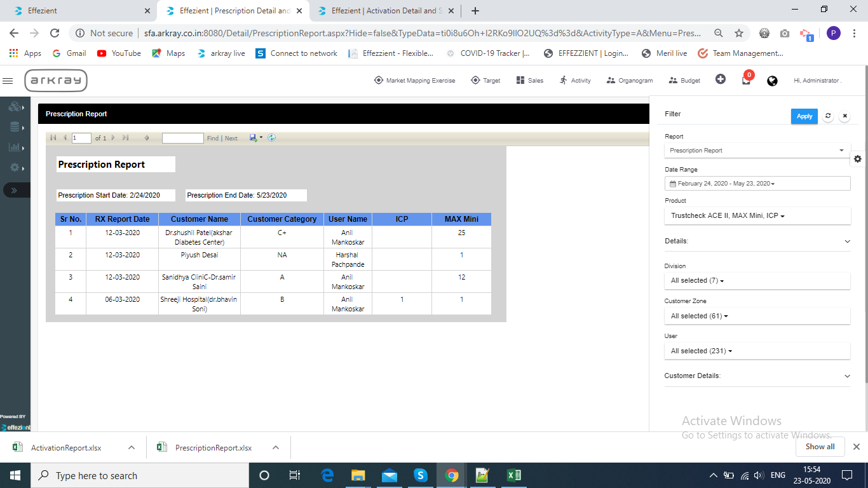Expand the Customer Details section
Viewport: 868px width, 488px height.
click(847, 376)
